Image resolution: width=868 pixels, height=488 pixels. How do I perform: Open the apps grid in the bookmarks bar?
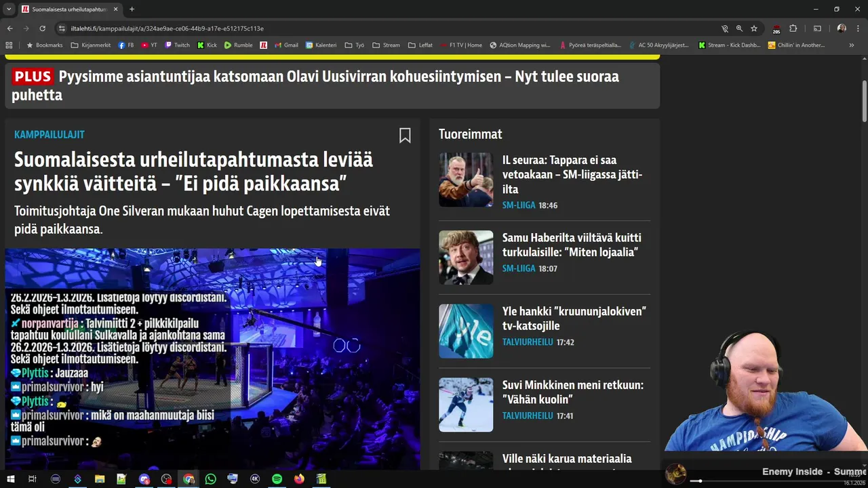click(9, 45)
